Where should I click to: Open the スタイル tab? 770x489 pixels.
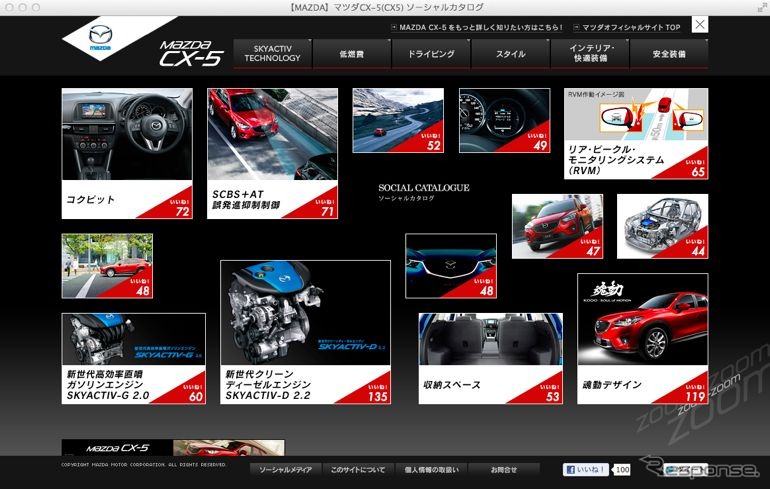[x=510, y=54]
